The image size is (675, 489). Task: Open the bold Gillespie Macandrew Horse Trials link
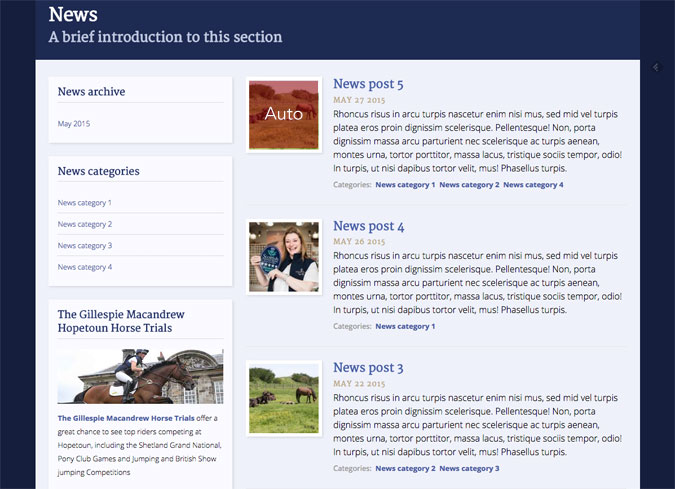[126, 418]
